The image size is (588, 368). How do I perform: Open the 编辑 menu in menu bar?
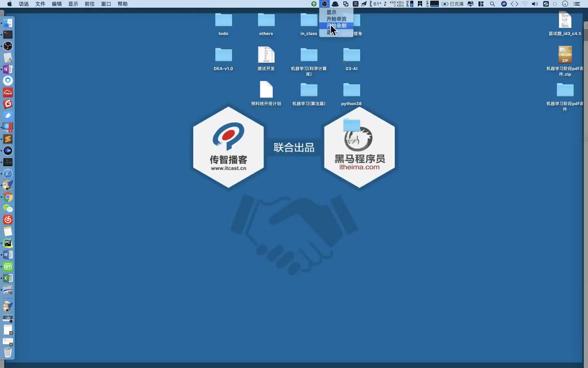point(57,4)
